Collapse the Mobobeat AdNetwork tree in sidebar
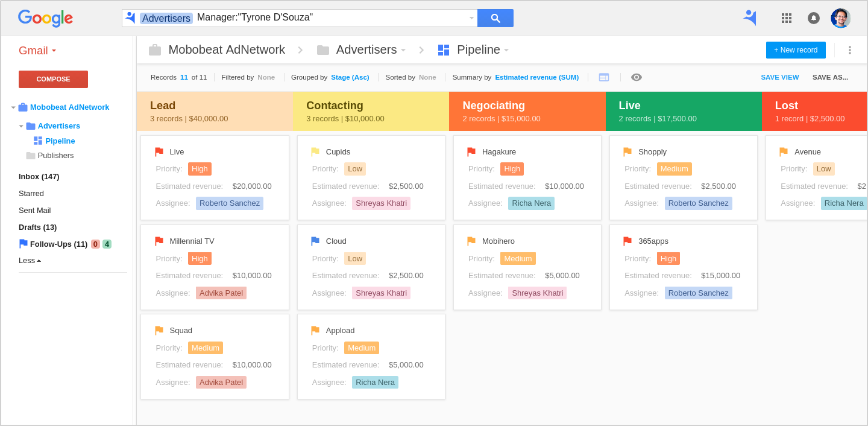This screenshot has height=426, width=868. [x=13, y=107]
